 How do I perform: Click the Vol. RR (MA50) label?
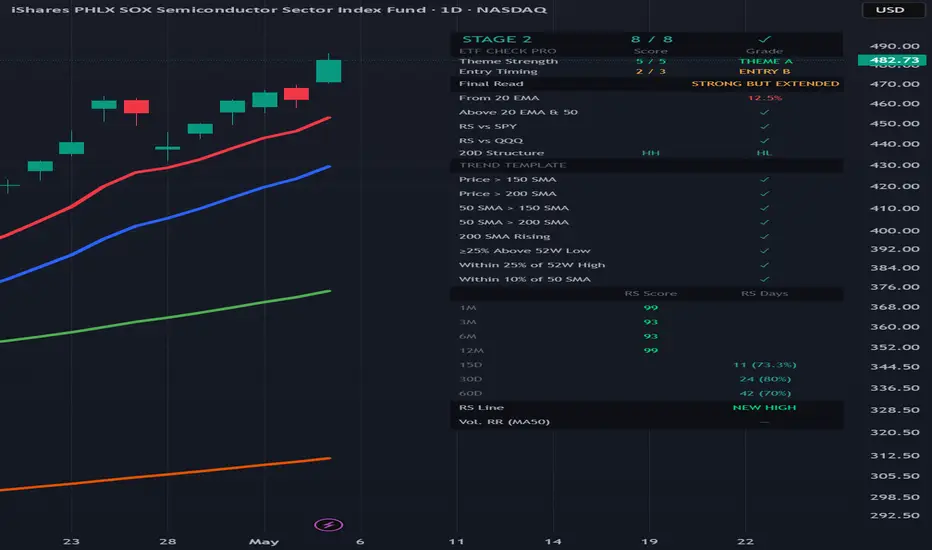504,422
